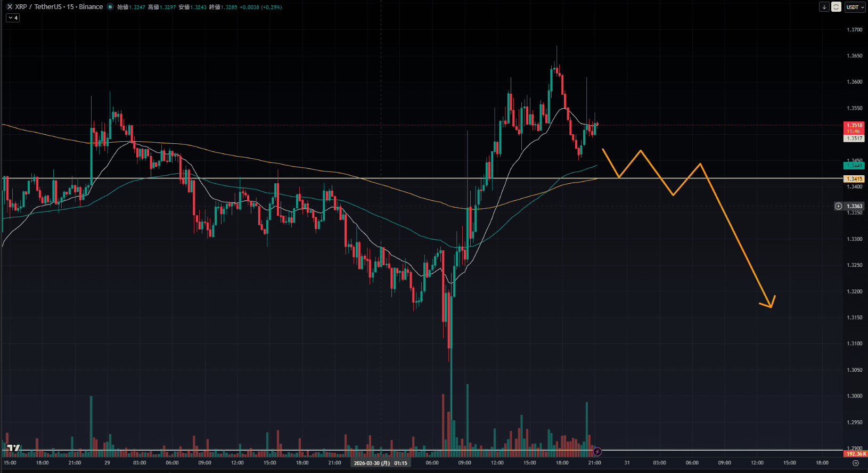868x473 pixels.
Task: Click the plus icon beside 1.3363 price label
Action: [x=838, y=206]
